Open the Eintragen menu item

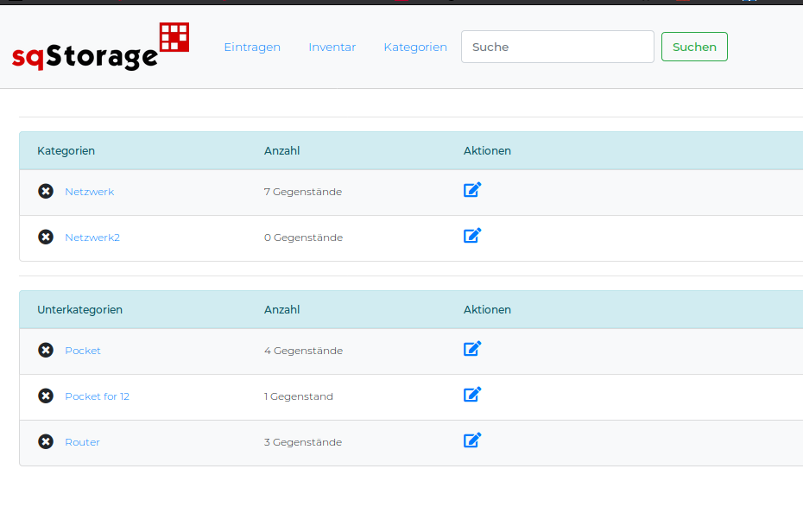click(252, 47)
